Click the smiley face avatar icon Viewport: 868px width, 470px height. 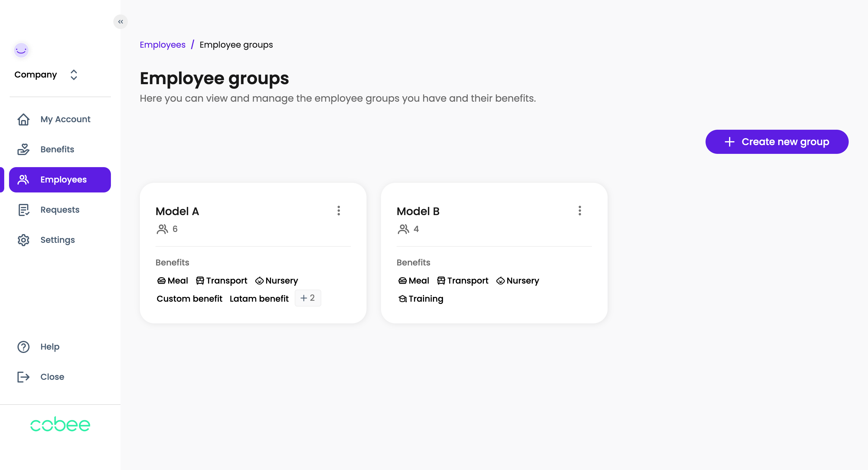pos(21,50)
